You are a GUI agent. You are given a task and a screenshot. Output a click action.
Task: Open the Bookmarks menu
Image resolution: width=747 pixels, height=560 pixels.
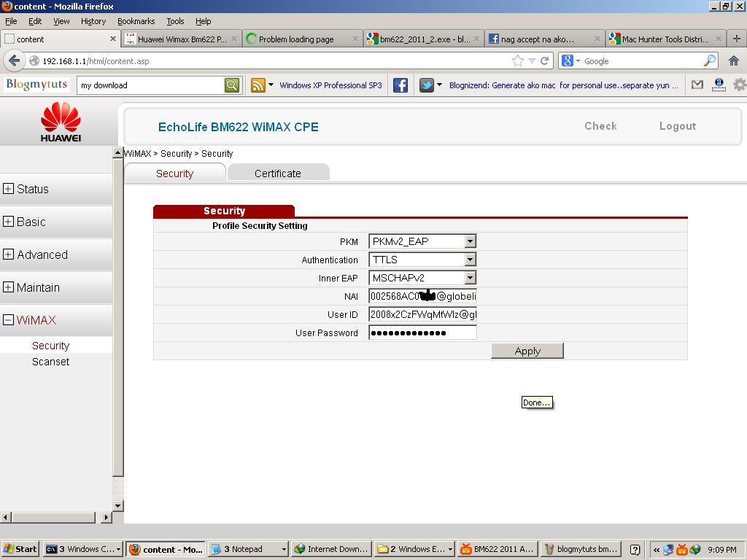[x=136, y=21]
